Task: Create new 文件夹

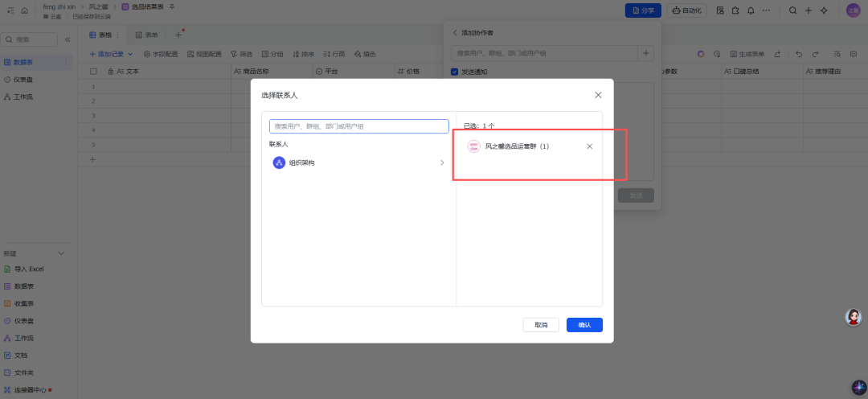Action: coord(24,373)
